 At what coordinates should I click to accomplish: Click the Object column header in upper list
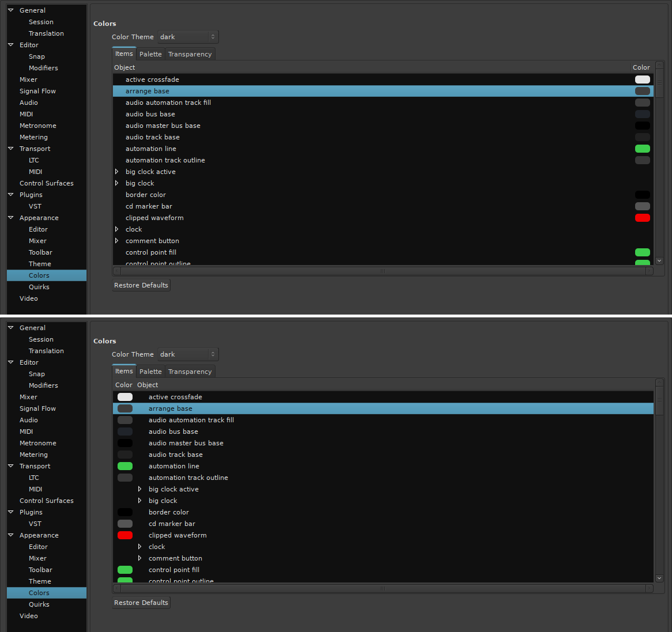(124, 67)
